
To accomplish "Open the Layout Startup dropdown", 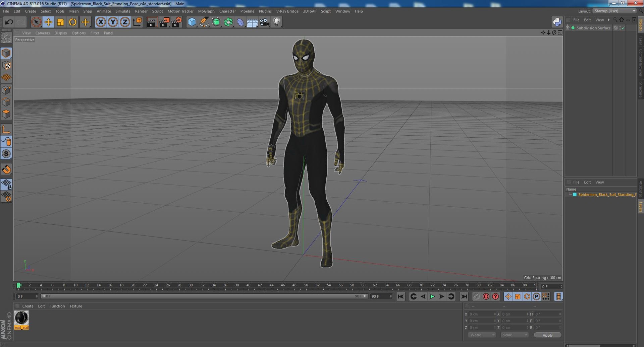I will point(614,11).
